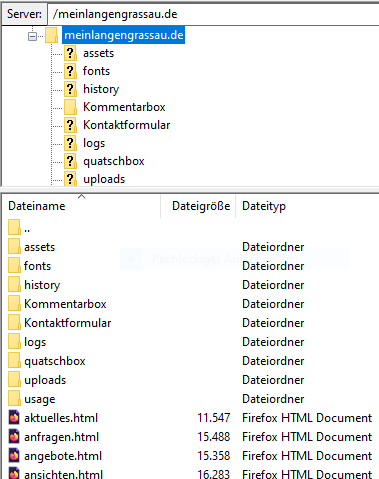Select the unknown-state assets folder icon in tree

(70, 53)
